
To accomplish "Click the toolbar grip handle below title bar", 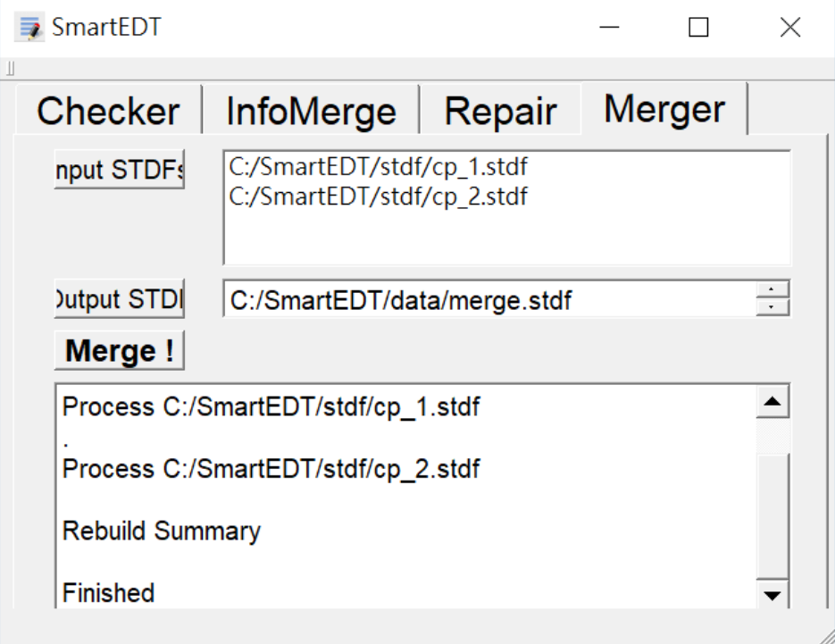I will [x=11, y=69].
